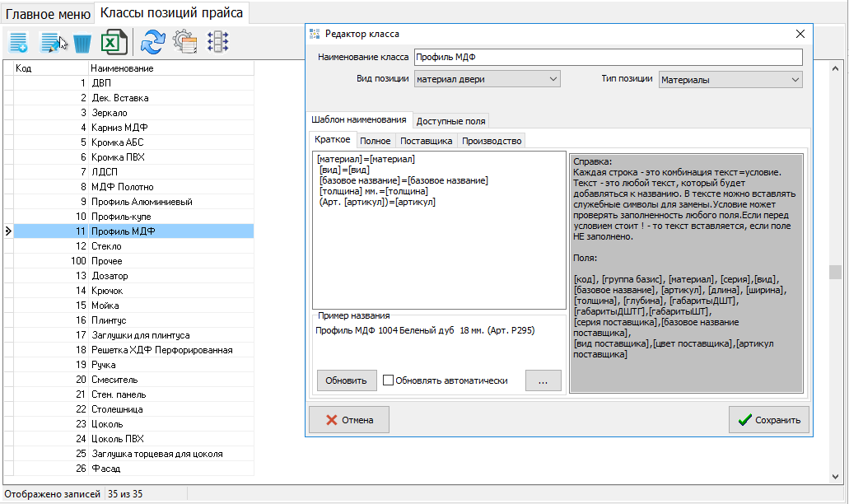Click the trash bin delete icon
Screen dimensions: 849x504
(x=82, y=42)
